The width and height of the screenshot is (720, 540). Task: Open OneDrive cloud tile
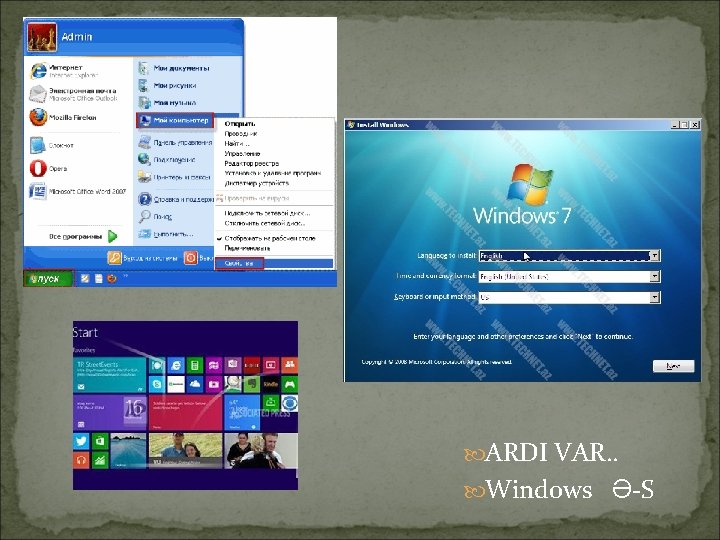195,384
